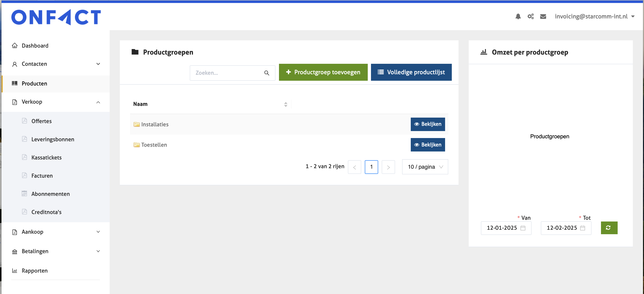
Task: Collapse the Verkoop submenu
Action: point(98,102)
